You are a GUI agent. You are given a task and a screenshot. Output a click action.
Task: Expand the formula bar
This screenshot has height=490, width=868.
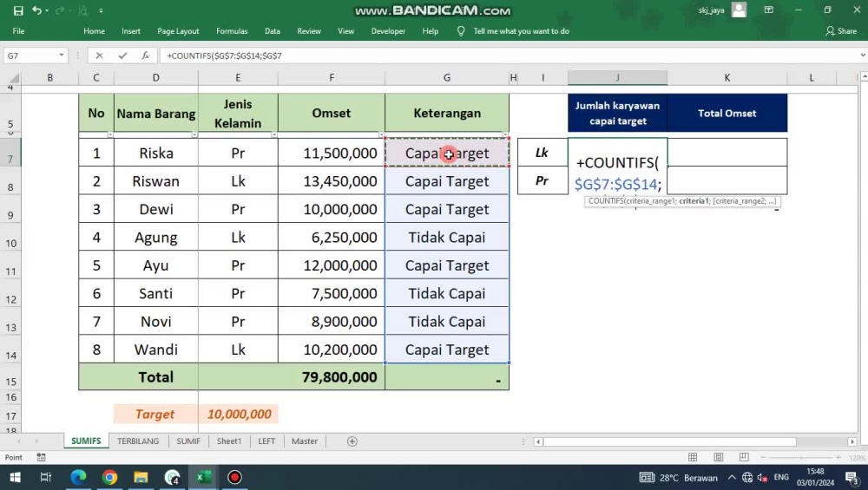point(862,56)
